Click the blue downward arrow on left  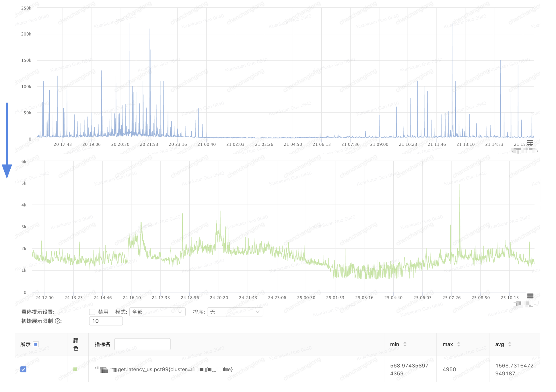pos(7,140)
